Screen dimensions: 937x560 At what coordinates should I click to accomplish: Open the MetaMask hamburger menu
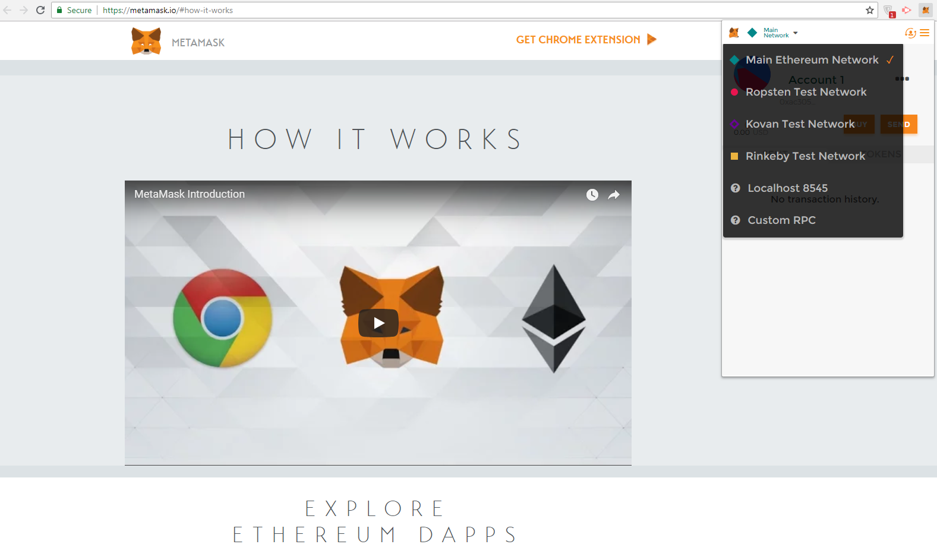(925, 33)
